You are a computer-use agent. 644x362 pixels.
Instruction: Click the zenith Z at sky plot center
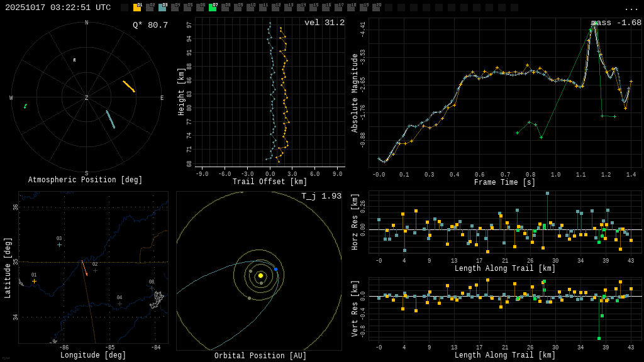[87, 98]
